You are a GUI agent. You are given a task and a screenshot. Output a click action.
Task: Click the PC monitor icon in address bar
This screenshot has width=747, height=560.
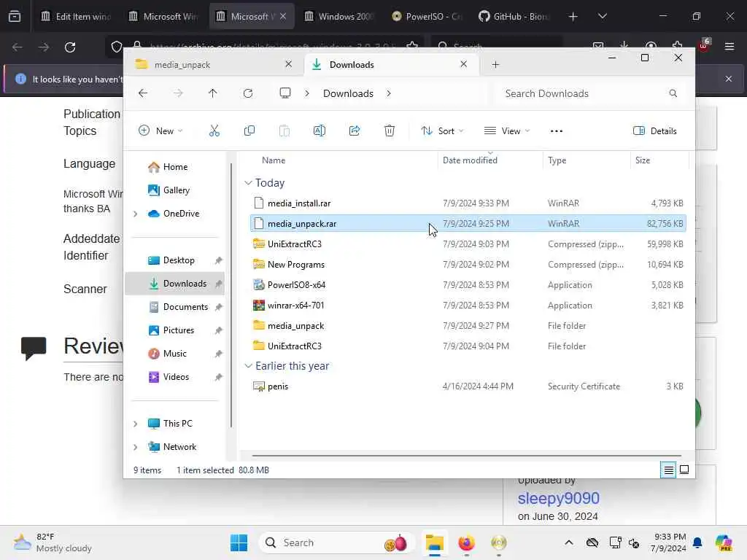click(x=285, y=93)
